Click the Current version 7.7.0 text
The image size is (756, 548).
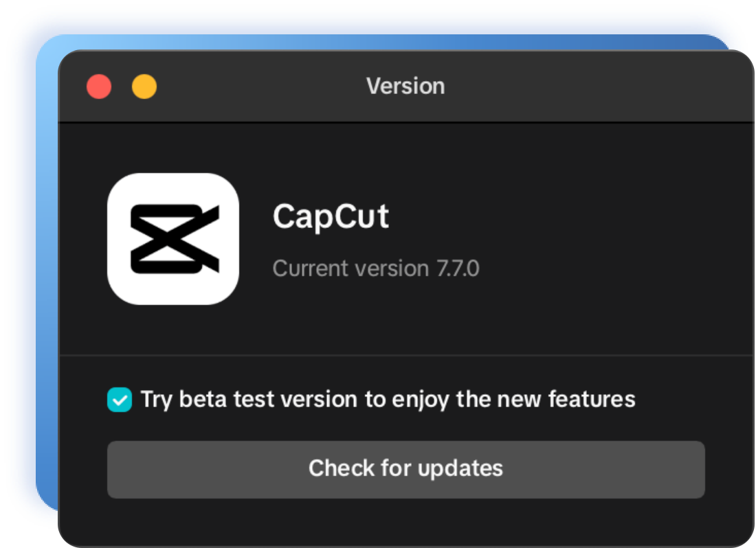click(377, 268)
